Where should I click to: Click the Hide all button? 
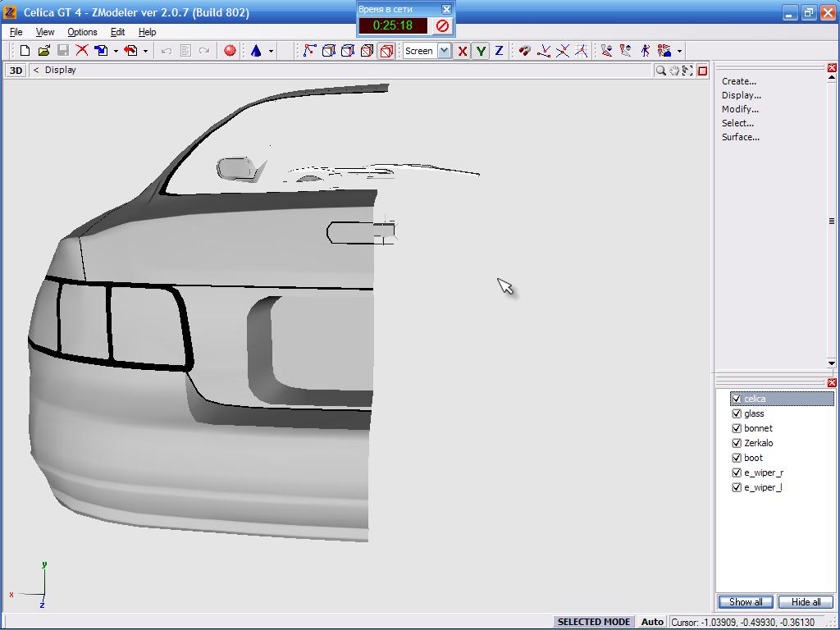tap(806, 602)
